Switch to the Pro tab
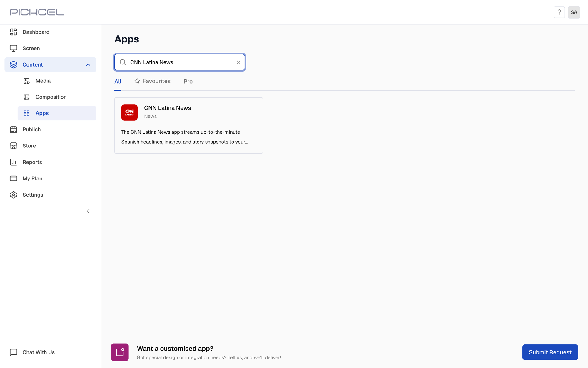The height and width of the screenshot is (368, 588). pyautogui.click(x=188, y=82)
